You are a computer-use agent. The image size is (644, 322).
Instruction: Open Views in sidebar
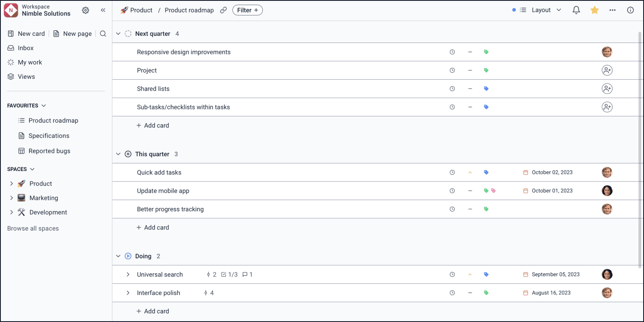point(21,76)
